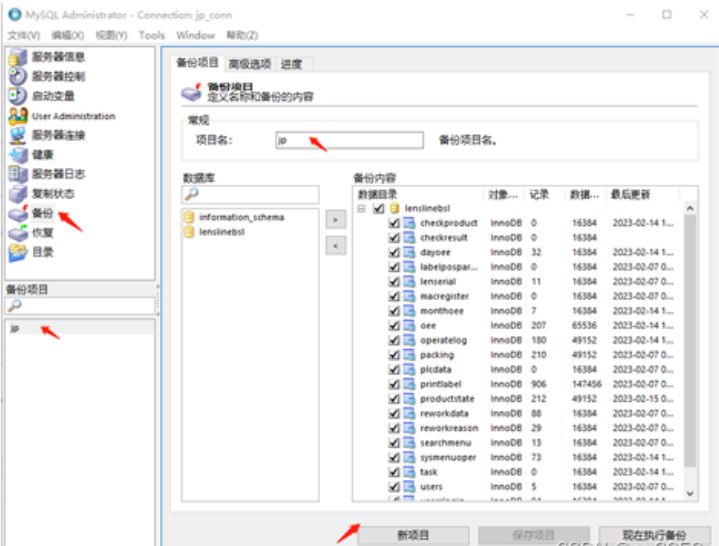Switch to the 进度 tab
This screenshot has width=719, height=546.
pyautogui.click(x=292, y=64)
